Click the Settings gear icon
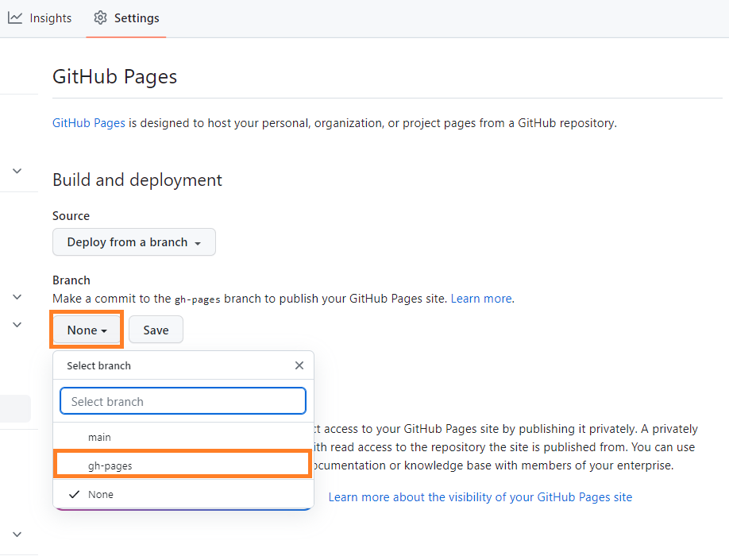Image resolution: width=729 pixels, height=560 pixels. click(100, 17)
